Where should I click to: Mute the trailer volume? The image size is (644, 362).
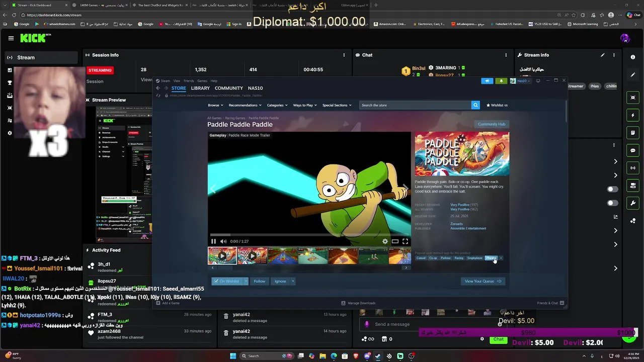pos(223,241)
